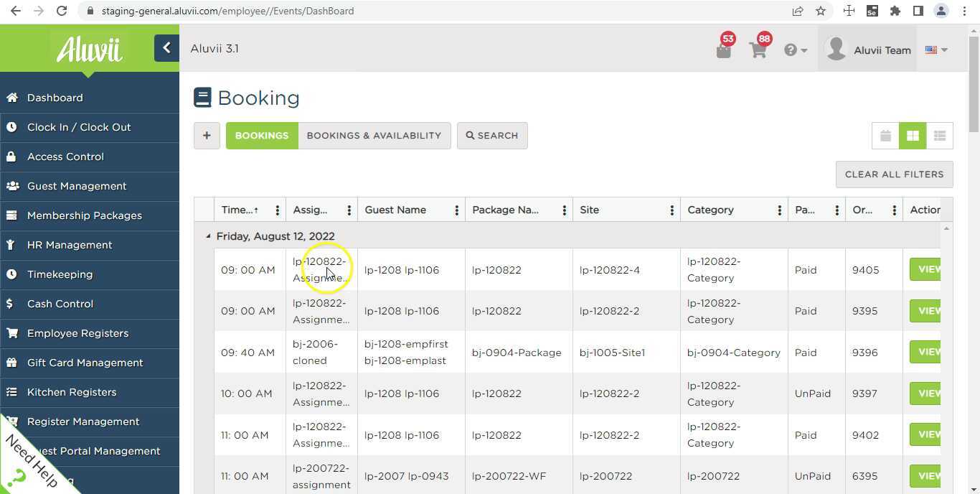Collapse the Friday, August 12, 2022 group

point(207,236)
